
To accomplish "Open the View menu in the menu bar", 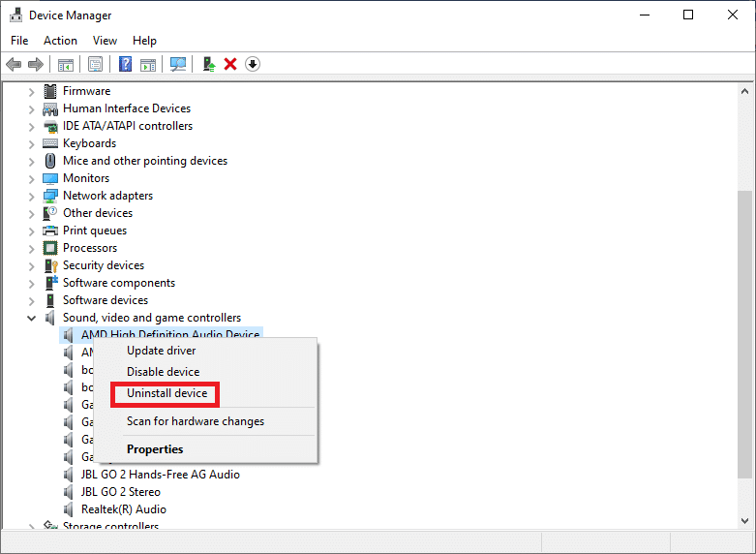I will pyautogui.click(x=105, y=41).
